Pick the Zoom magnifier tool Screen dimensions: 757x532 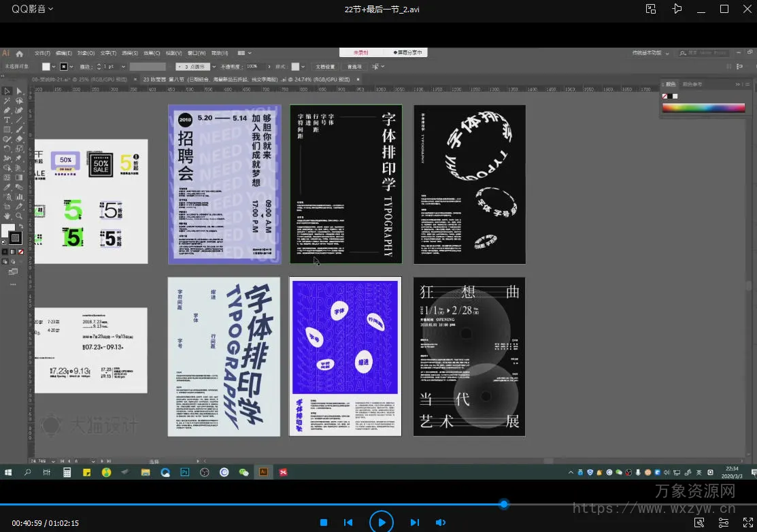(19, 216)
